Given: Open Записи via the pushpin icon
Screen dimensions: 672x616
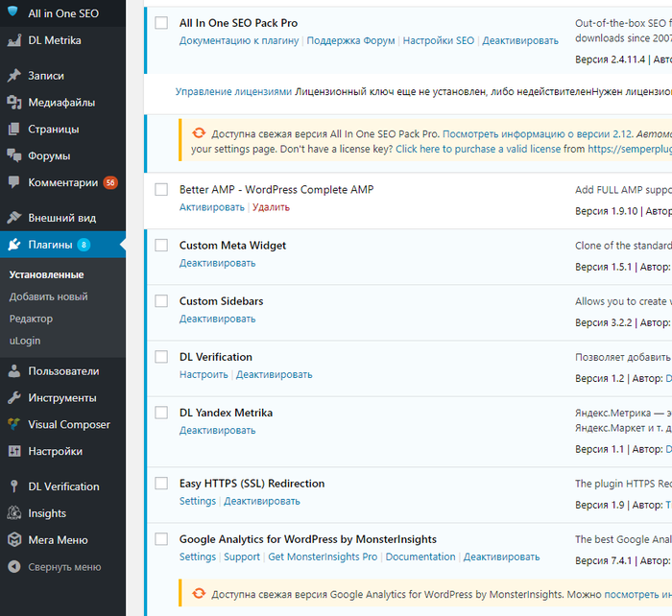Looking at the screenshot, I should coord(13,76).
